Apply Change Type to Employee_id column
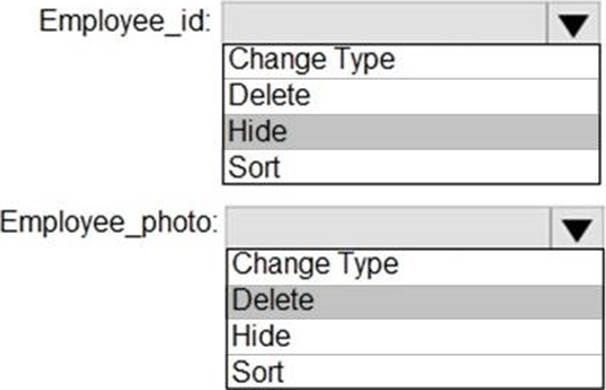This screenshot has height=390, width=606. [x=412, y=61]
